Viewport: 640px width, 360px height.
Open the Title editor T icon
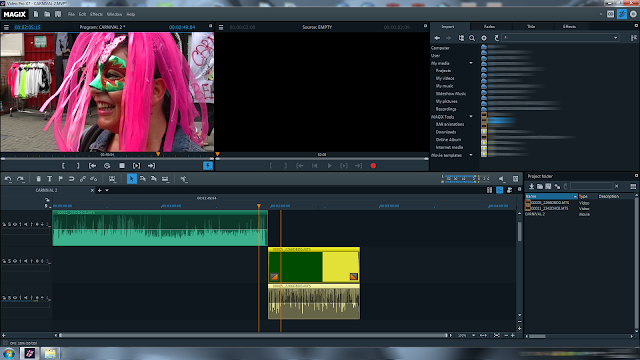pos(49,179)
